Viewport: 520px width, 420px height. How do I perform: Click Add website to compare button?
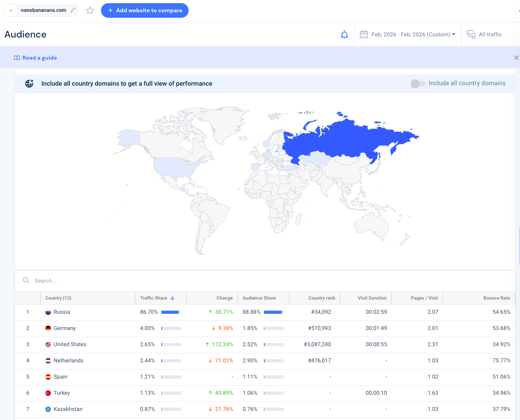[145, 11]
